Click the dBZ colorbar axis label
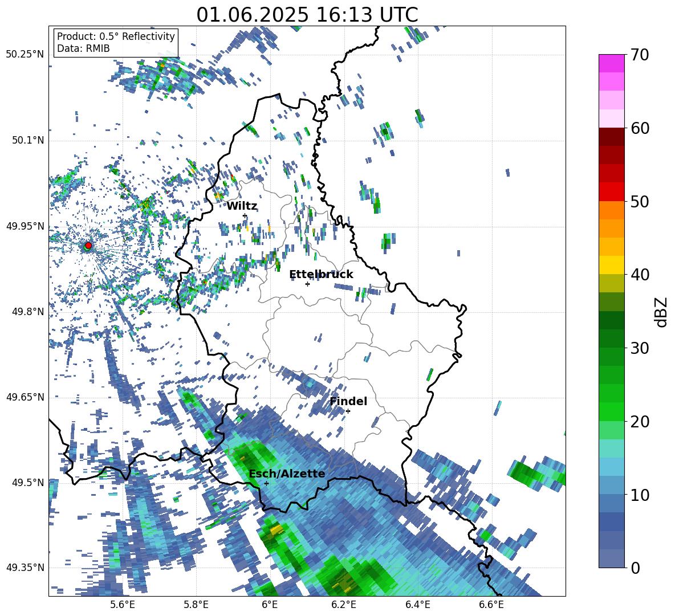Image resolution: width=675 pixels, height=616 pixels. coord(661,312)
